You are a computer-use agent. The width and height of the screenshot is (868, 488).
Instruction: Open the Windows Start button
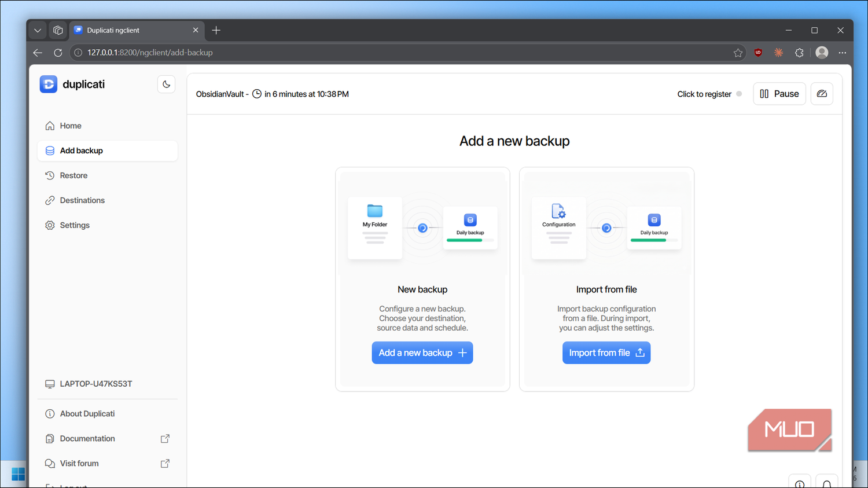tap(18, 474)
